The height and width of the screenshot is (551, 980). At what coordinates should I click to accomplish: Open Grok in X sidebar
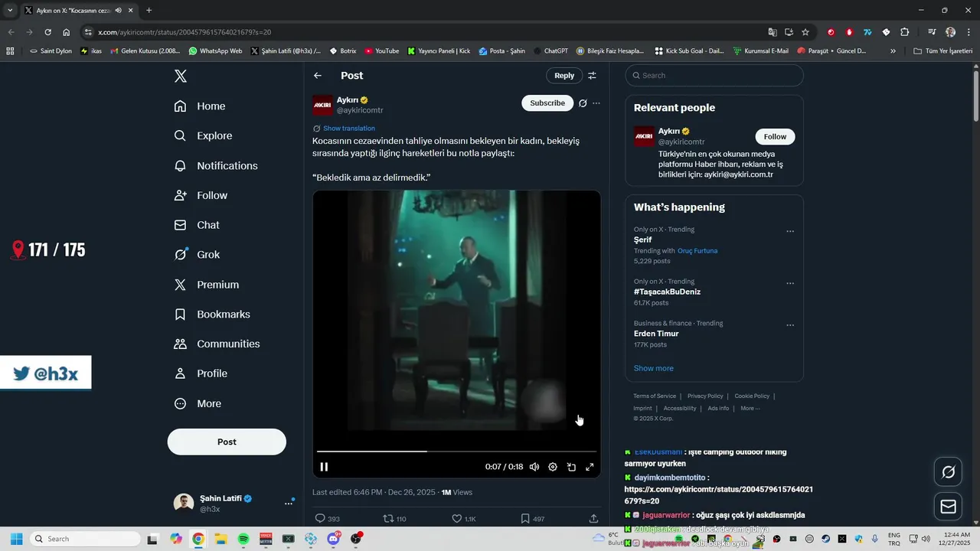tap(197, 255)
